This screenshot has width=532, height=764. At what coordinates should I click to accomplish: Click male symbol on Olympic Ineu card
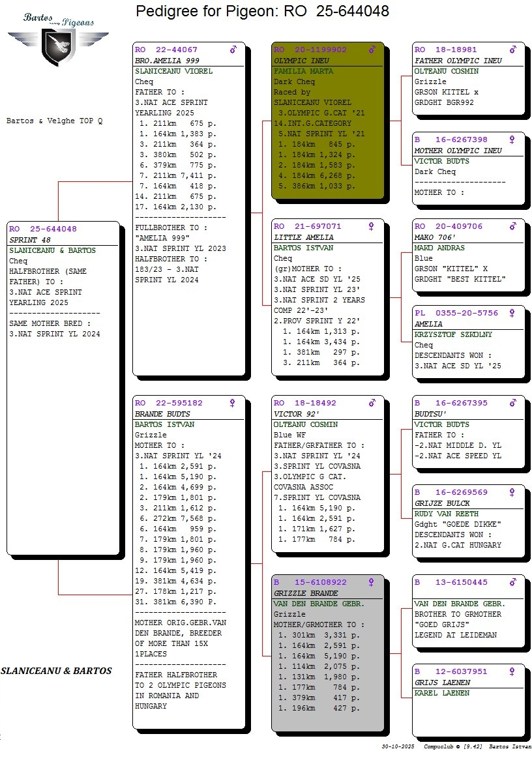click(x=372, y=50)
